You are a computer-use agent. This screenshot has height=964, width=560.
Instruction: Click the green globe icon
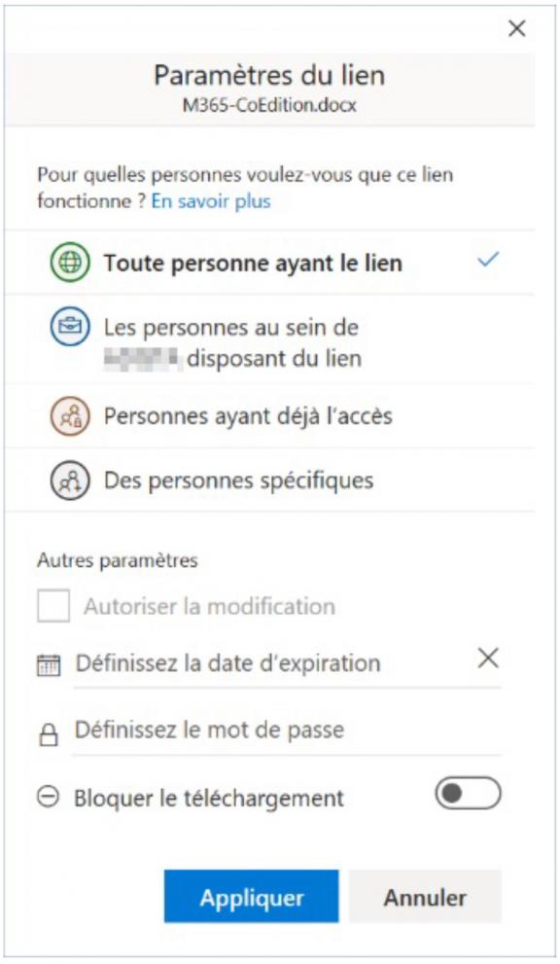pyautogui.click(x=69, y=262)
